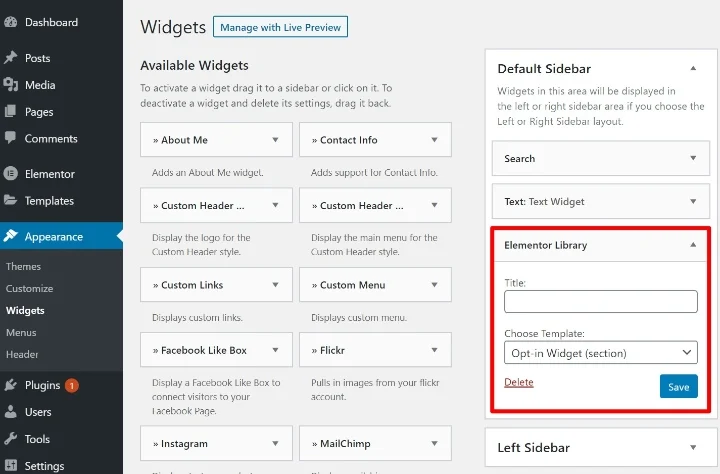Click the Templates folder icon
Image resolution: width=720 pixels, height=474 pixels.
tap(10, 201)
